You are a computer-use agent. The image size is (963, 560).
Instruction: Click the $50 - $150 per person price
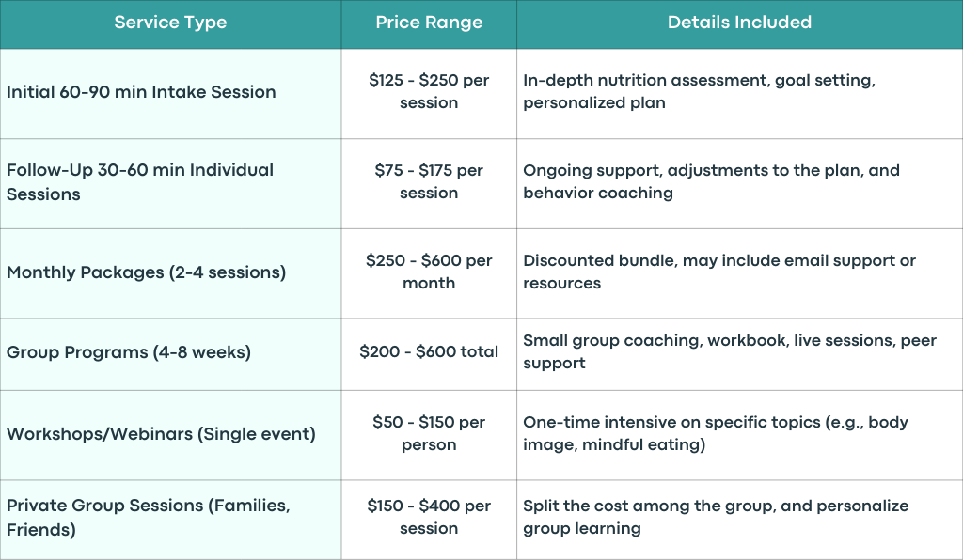[x=429, y=433]
